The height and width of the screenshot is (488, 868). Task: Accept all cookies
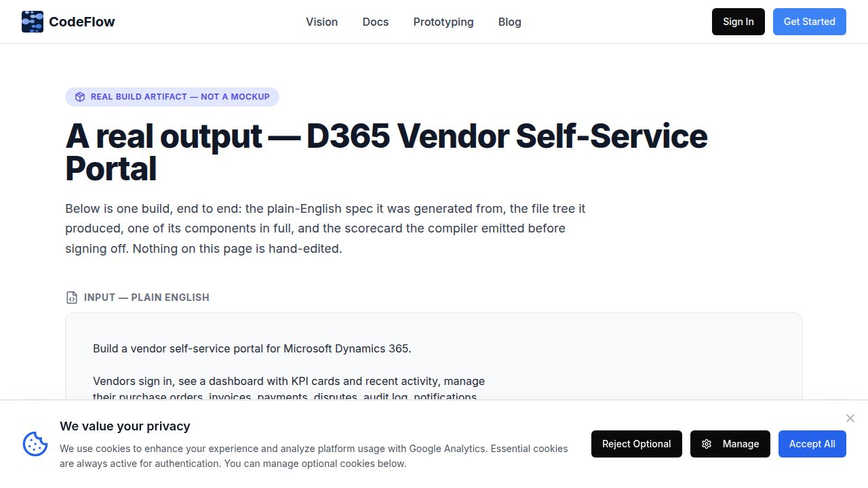point(812,444)
